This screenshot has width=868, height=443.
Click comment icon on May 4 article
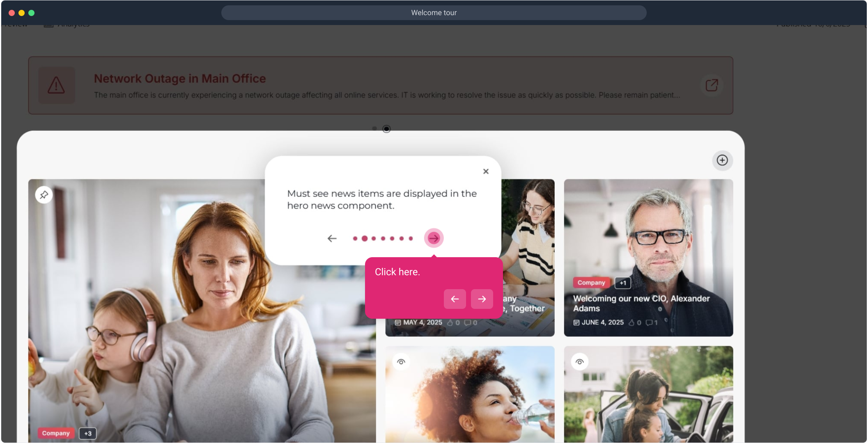[x=468, y=323]
